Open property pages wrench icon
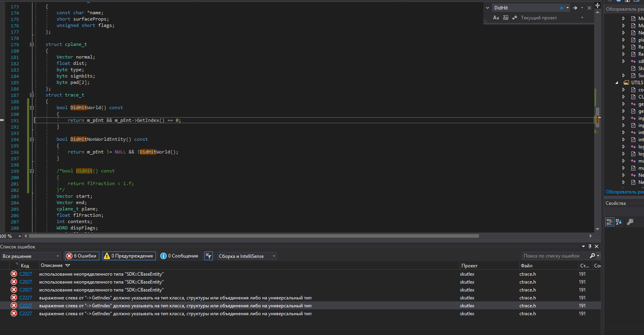644x335 pixels. 630,222
